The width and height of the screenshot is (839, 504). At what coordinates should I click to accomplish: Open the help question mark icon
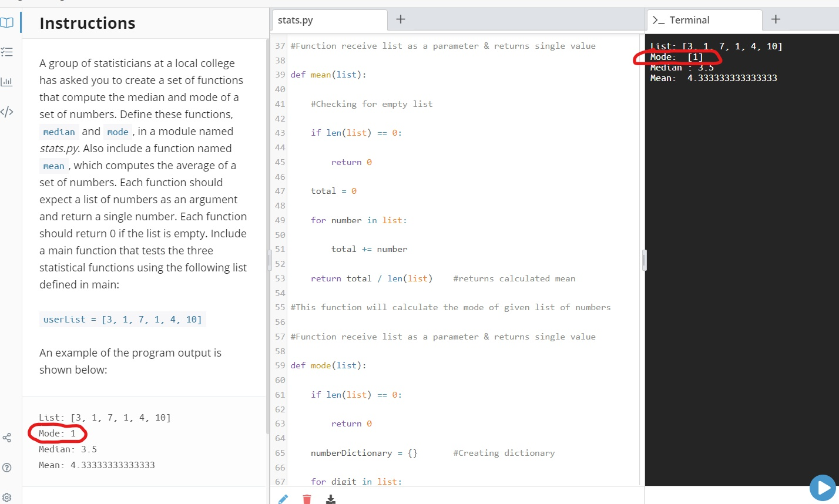[x=6, y=468]
